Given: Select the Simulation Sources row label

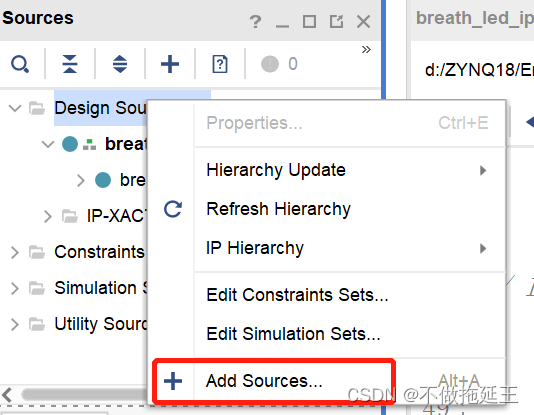Looking at the screenshot, I should pos(101,288).
